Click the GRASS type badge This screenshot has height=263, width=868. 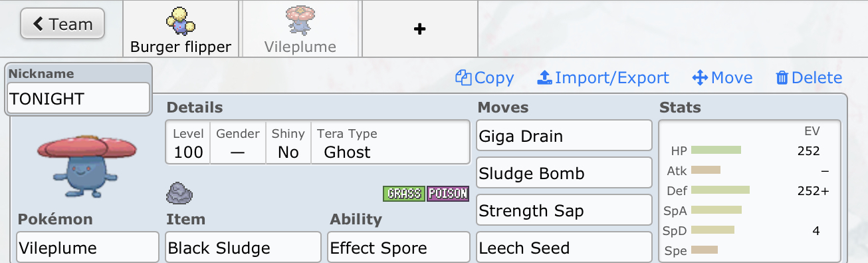click(403, 194)
